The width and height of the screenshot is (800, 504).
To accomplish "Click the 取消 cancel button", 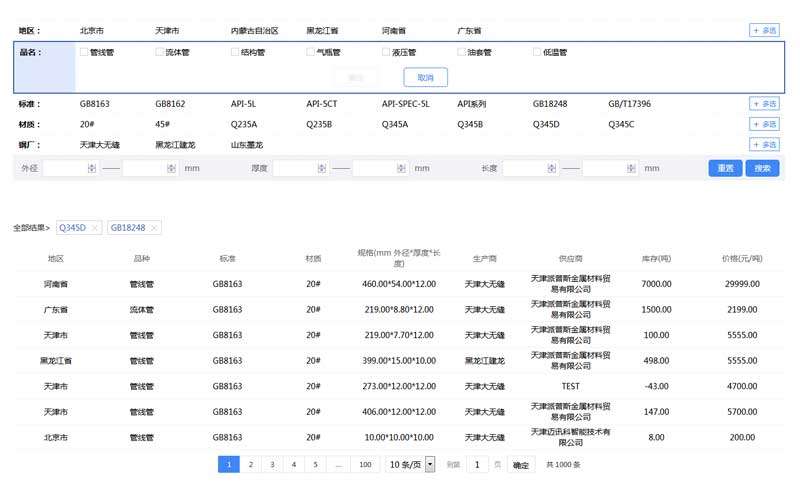I will (x=425, y=77).
